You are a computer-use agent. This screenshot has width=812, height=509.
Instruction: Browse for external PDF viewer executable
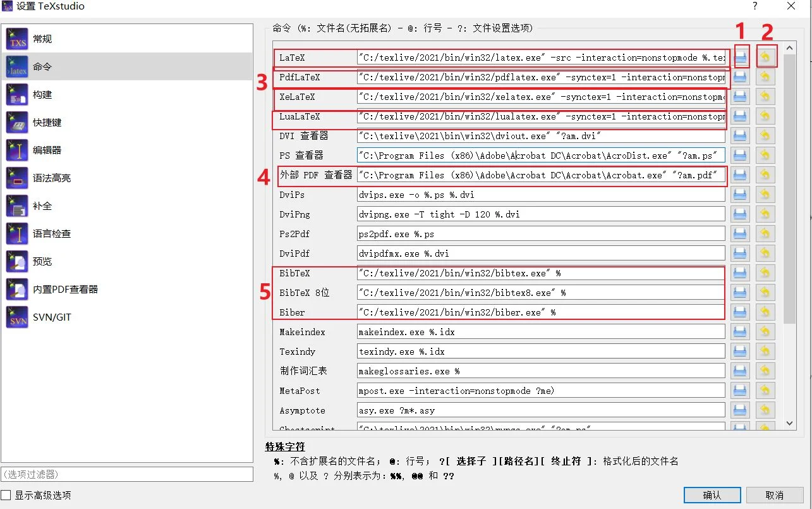coord(741,175)
